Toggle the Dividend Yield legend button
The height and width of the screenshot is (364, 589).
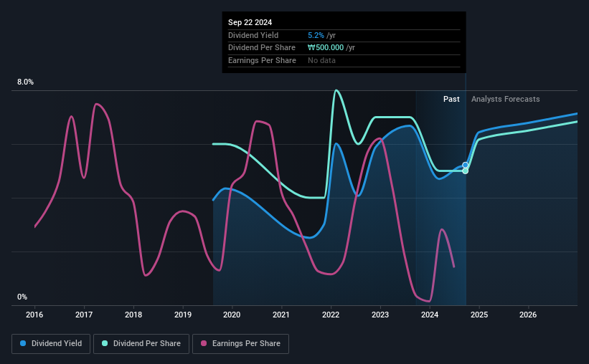(51, 343)
